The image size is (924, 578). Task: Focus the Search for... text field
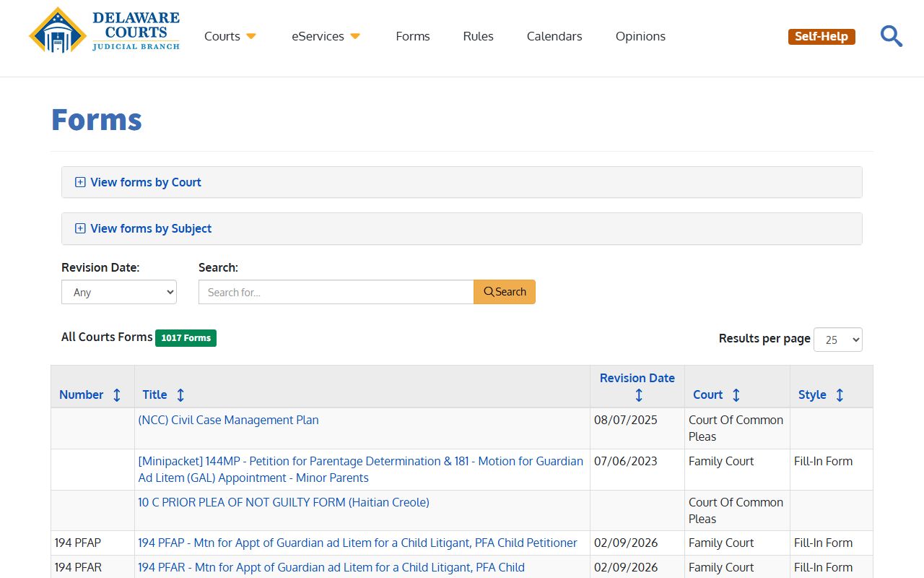tap(336, 292)
